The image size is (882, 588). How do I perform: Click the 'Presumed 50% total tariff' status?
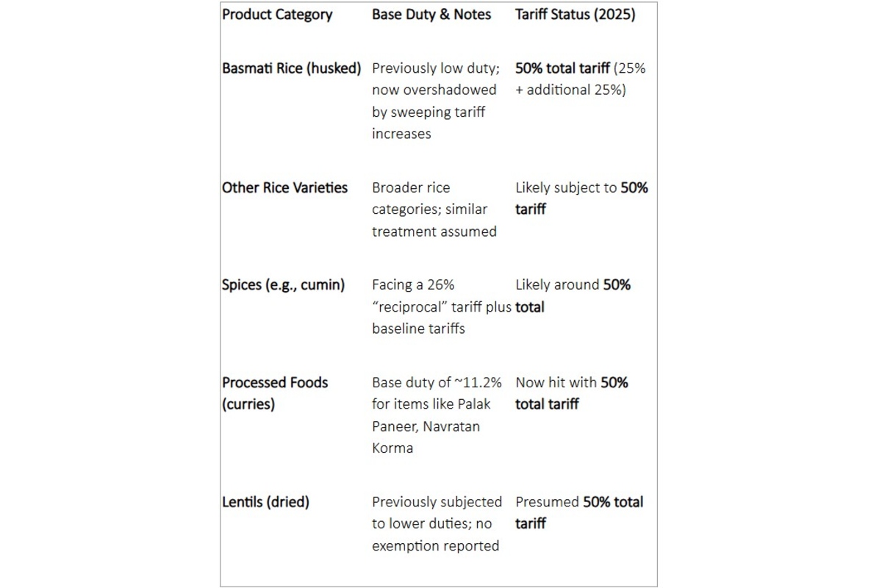pyautogui.click(x=578, y=503)
